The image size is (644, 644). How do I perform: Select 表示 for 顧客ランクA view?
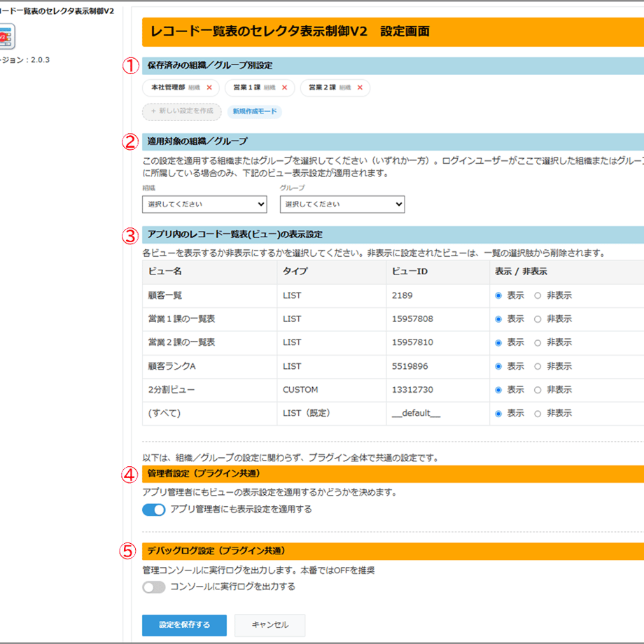(498, 366)
